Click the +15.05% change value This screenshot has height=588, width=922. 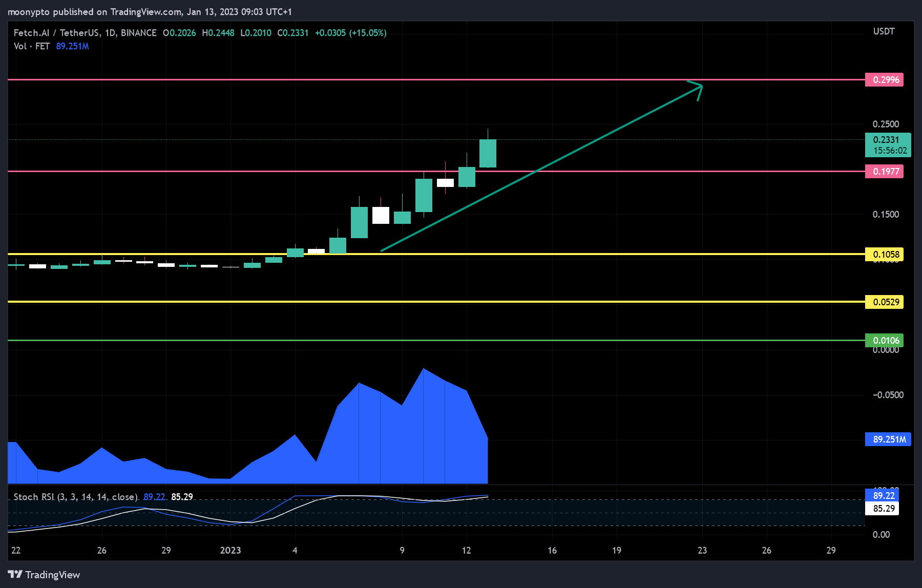pos(368,33)
